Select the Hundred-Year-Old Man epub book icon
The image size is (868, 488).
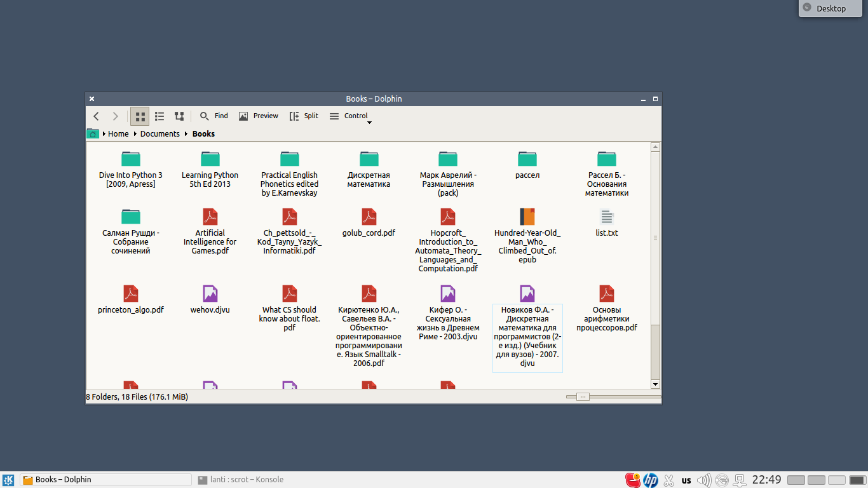(527, 217)
